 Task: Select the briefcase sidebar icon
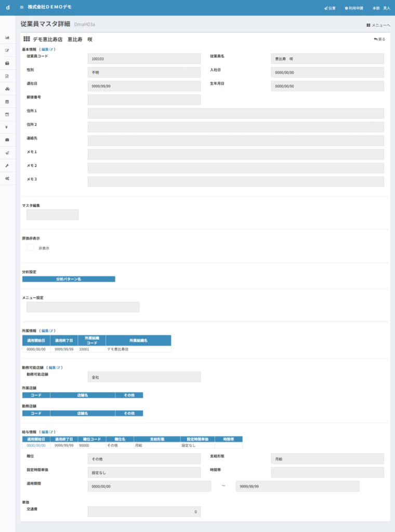point(7,140)
